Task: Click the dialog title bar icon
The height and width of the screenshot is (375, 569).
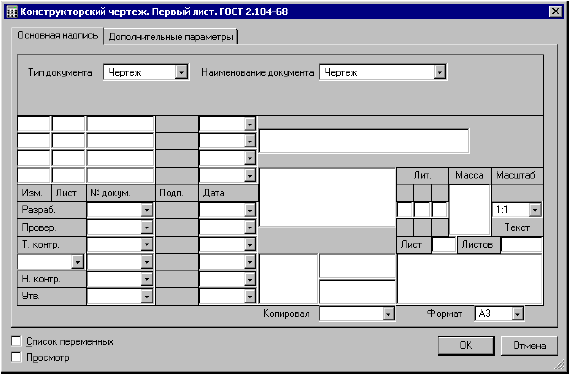Action: (12, 12)
